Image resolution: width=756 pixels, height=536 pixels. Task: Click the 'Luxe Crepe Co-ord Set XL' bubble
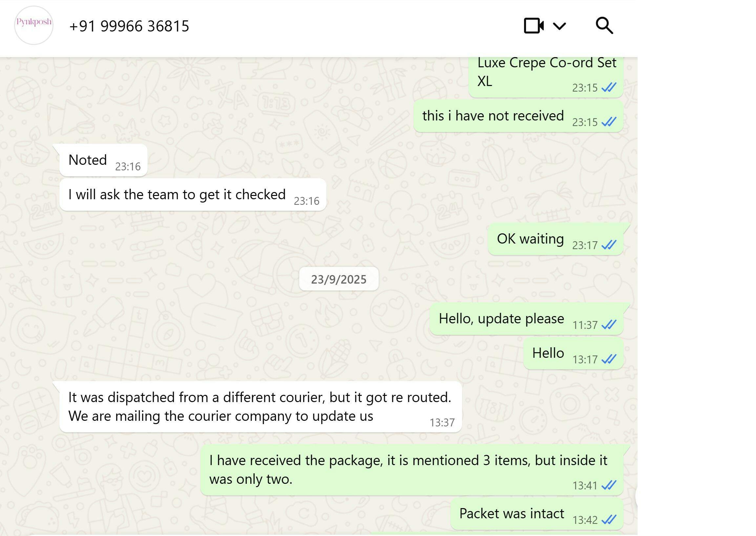(x=546, y=77)
